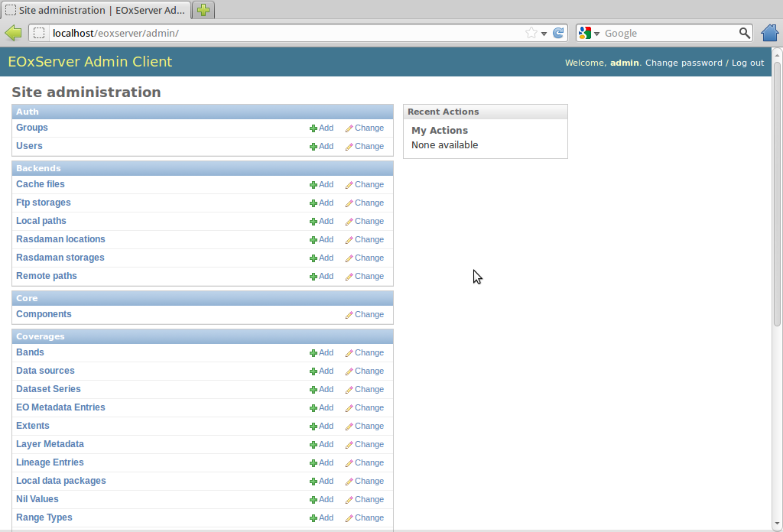
Task: Click the vertical page scrollbar
Action: pyautogui.click(x=777, y=191)
